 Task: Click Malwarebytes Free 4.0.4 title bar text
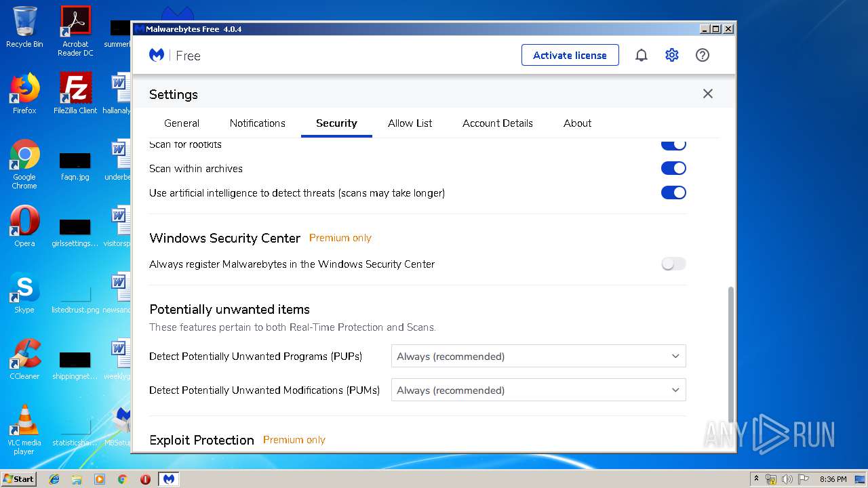[x=193, y=29]
